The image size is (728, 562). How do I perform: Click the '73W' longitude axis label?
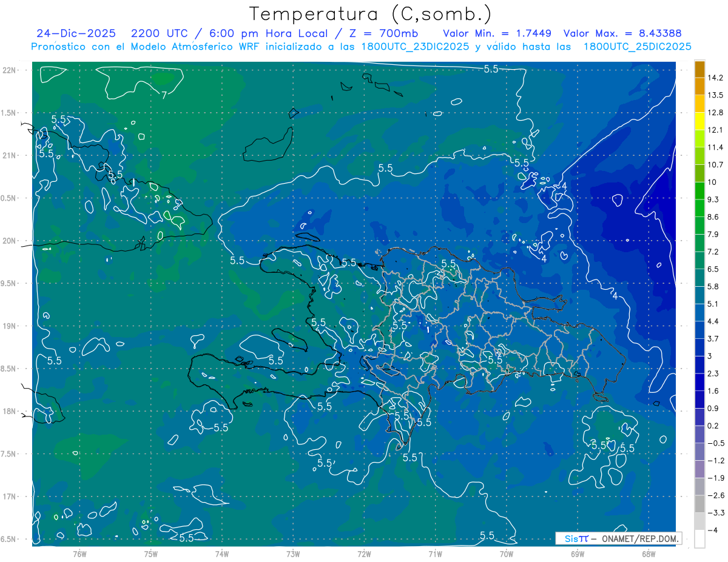[x=293, y=554]
